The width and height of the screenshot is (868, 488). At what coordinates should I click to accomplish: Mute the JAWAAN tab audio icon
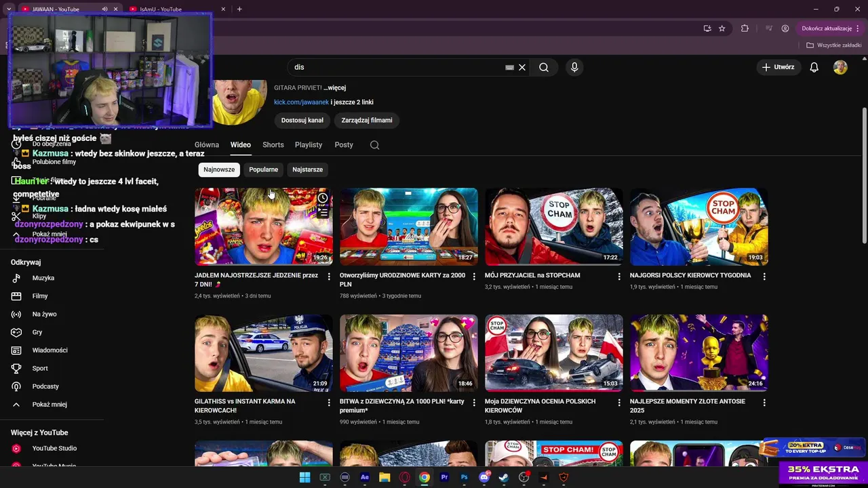tap(104, 9)
